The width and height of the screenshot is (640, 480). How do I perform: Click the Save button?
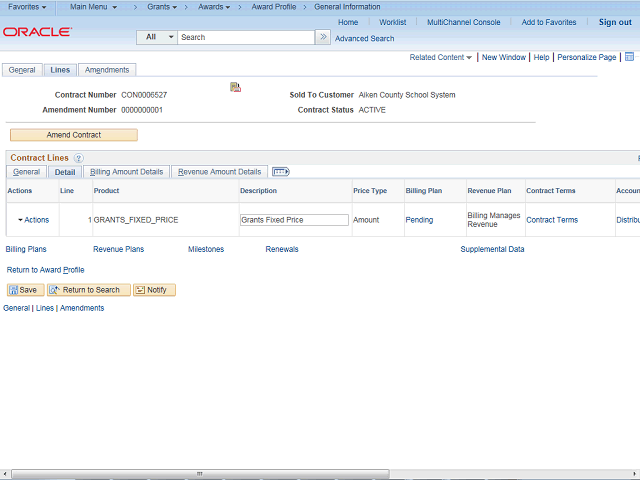coord(25,290)
